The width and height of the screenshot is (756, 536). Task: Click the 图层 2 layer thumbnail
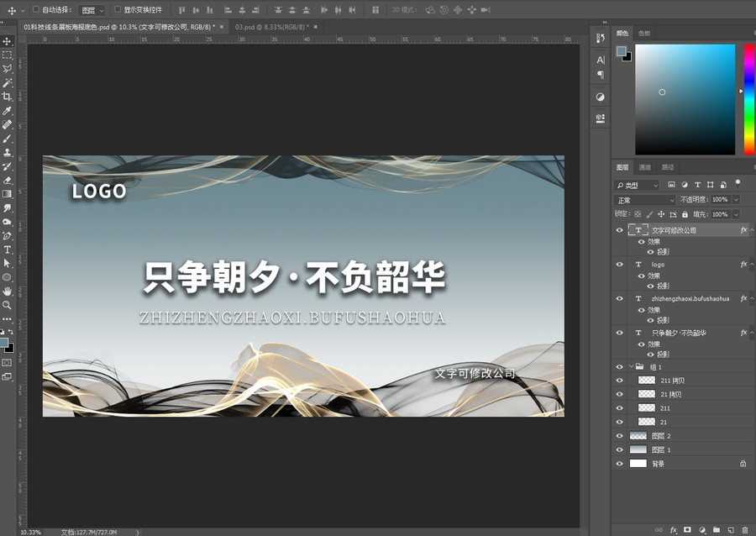(x=638, y=436)
